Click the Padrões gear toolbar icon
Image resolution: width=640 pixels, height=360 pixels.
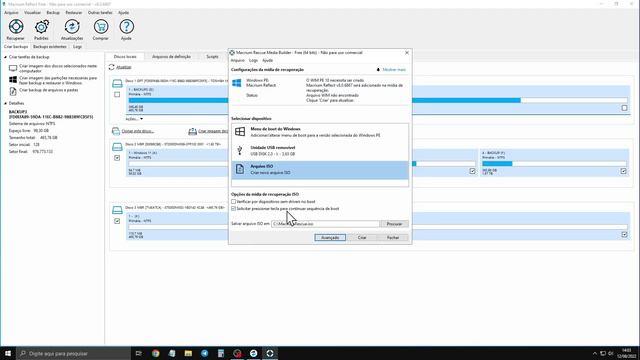42,27
